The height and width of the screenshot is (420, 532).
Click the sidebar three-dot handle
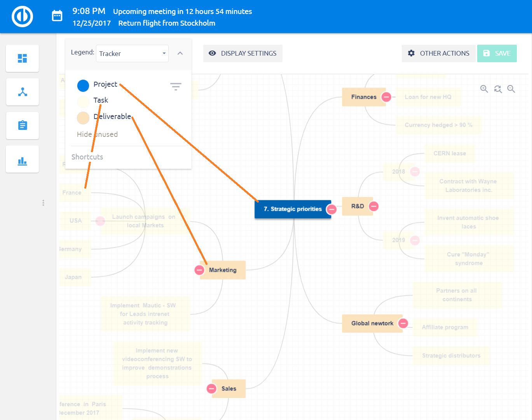click(43, 203)
